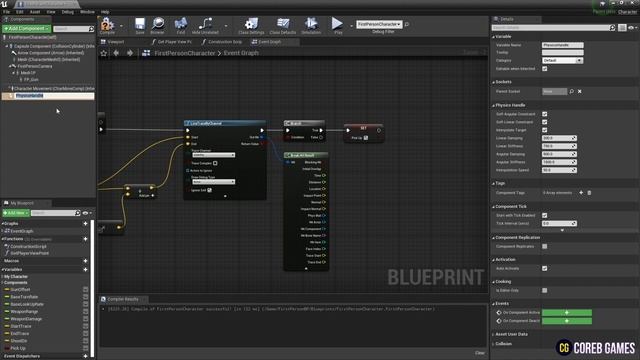Go forward with graph navigation arrow

click(x=130, y=53)
